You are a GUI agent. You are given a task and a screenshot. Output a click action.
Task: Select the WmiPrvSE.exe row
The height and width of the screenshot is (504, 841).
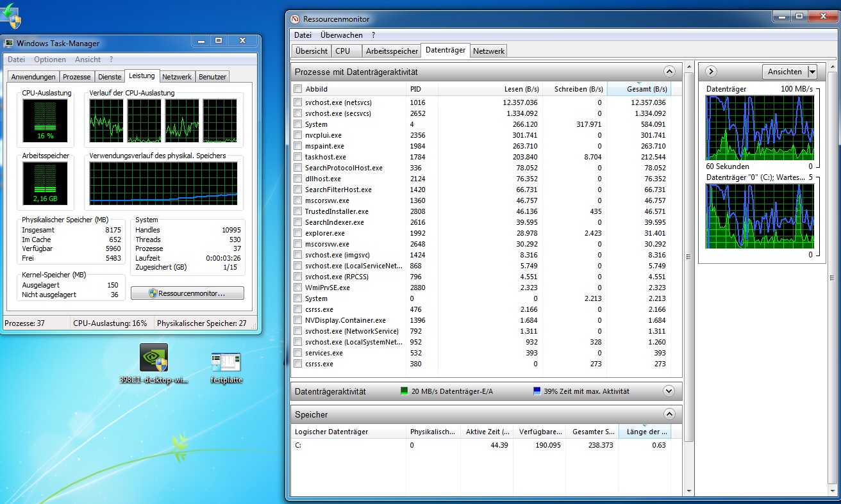coord(482,288)
